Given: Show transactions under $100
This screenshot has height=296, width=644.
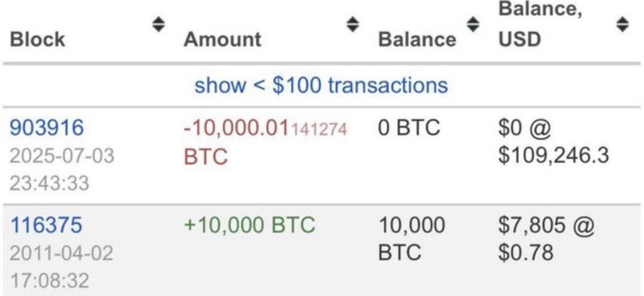Looking at the screenshot, I should click(x=321, y=85).
